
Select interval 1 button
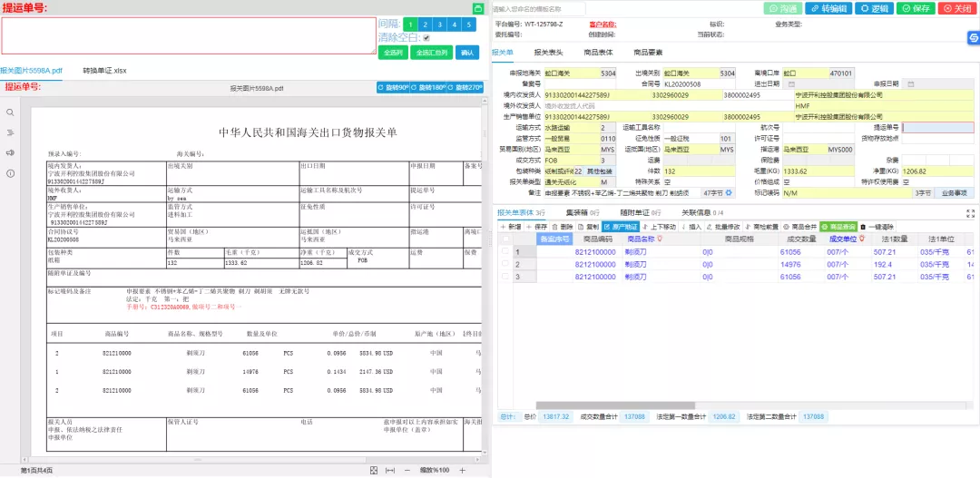pyautogui.click(x=410, y=25)
